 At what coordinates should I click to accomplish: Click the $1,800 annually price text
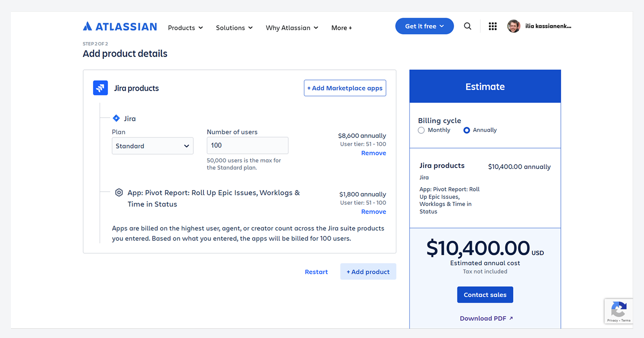point(363,194)
